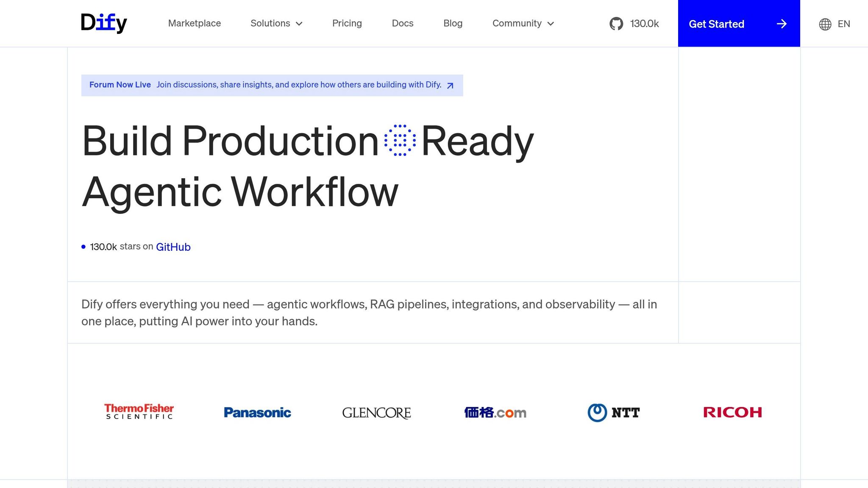Click the GitHub link under headline
Image resolution: width=868 pixels, height=488 pixels.
[173, 247]
